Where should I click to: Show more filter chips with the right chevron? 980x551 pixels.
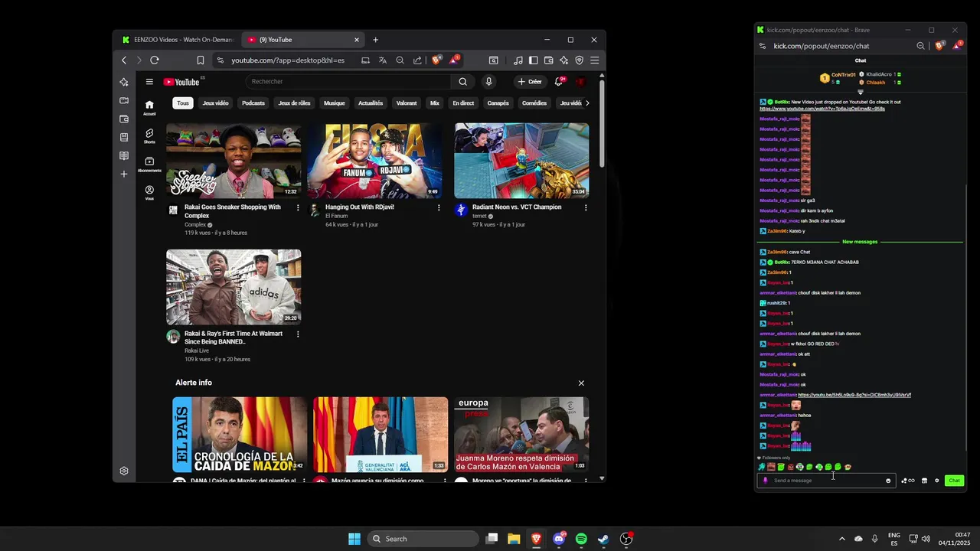587,103
